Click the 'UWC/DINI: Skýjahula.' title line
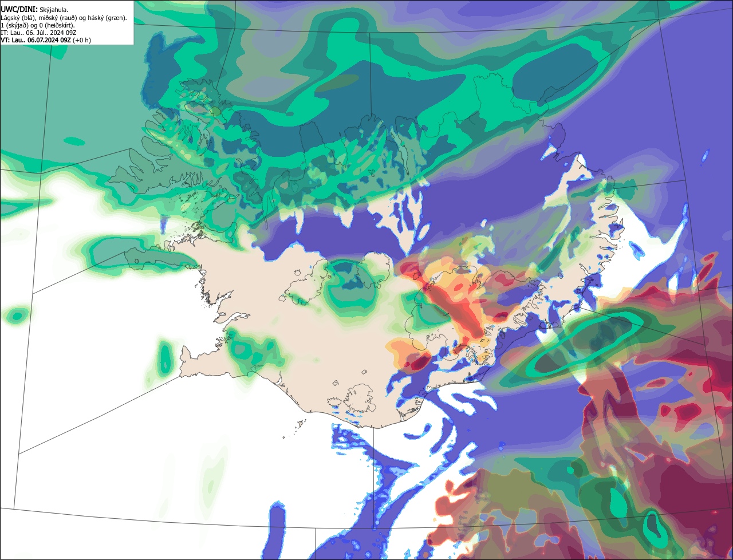The height and width of the screenshot is (560, 733). 34,9
